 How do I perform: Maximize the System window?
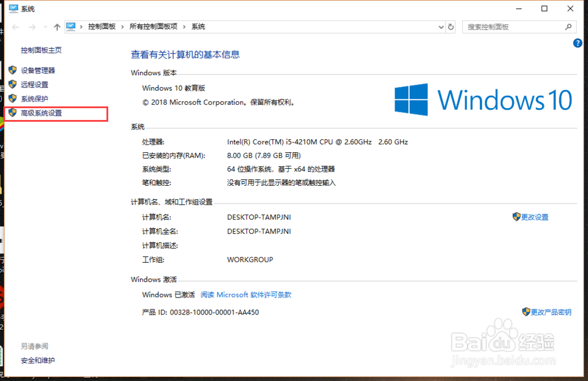point(544,9)
